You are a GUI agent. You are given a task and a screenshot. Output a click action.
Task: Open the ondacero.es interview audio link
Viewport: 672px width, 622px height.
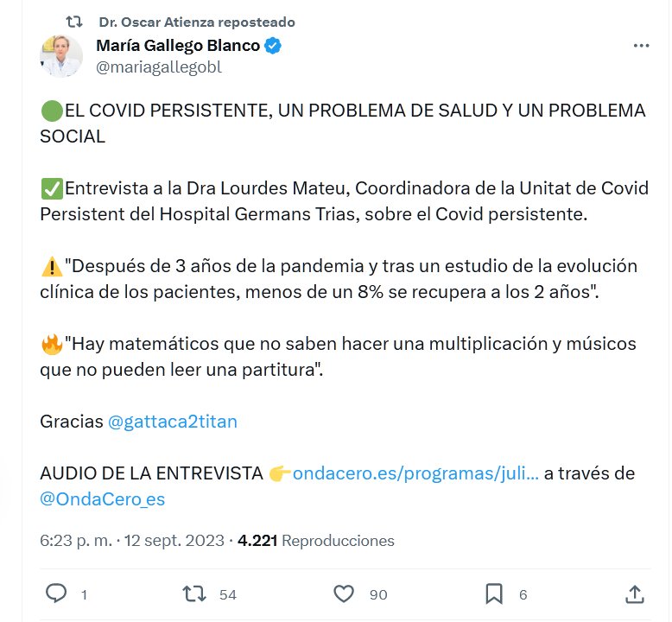(416, 473)
